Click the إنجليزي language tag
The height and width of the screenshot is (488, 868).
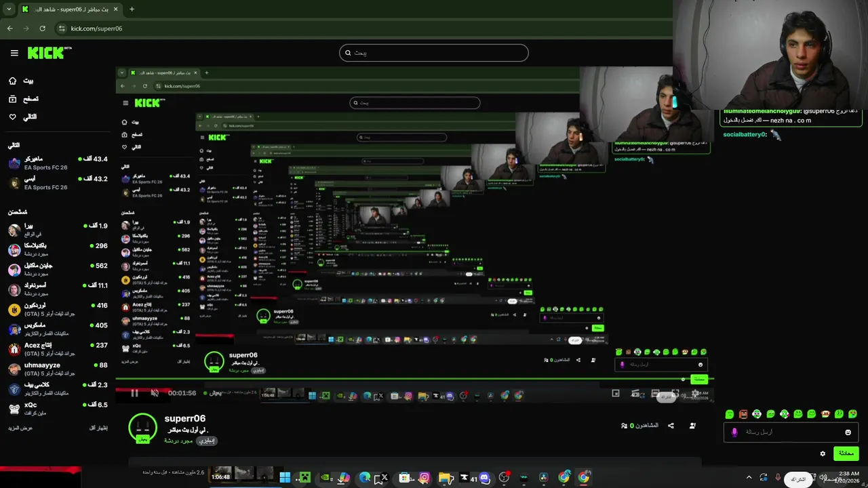tap(207, 441)
